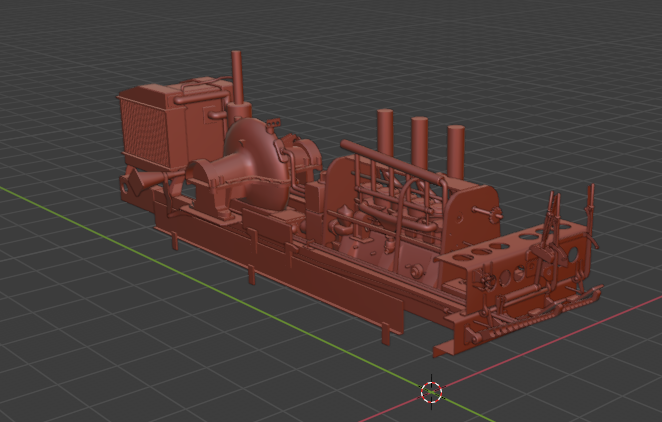Select the rightmost of three exhaust stacks

[456, 150]
